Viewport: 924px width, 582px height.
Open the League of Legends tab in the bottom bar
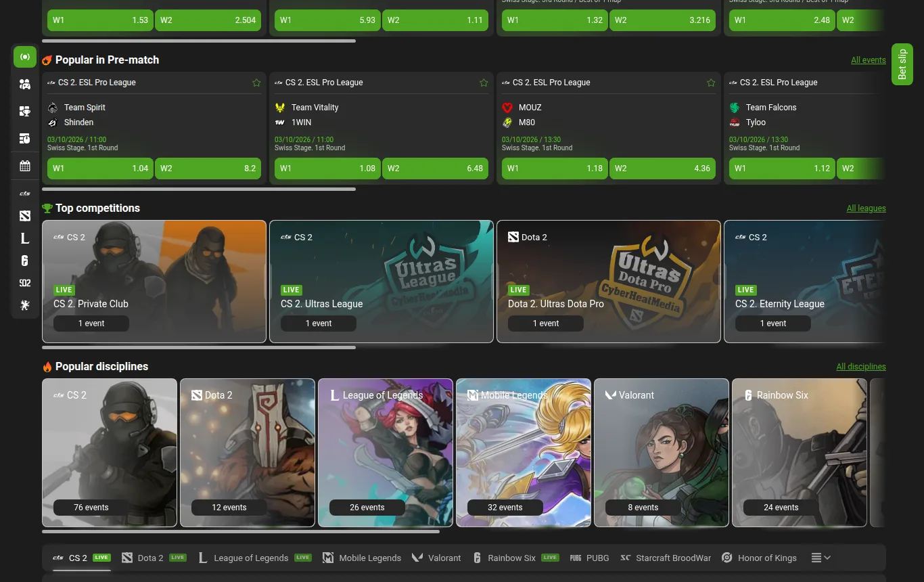pyautogui.click(x=254, y=558)
